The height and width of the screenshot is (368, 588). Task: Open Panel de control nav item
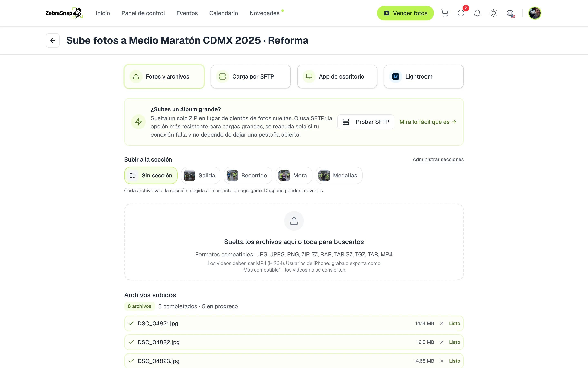[x=143, y=13]
